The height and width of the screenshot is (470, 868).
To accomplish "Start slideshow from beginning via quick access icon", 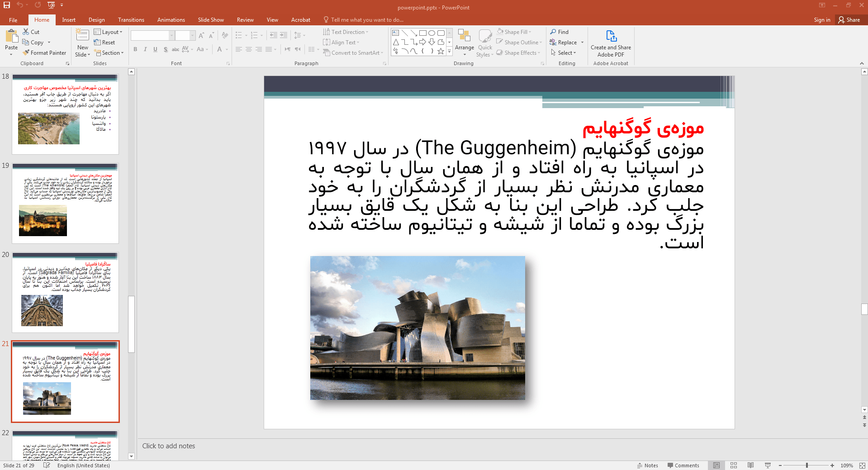I will 51,5.
